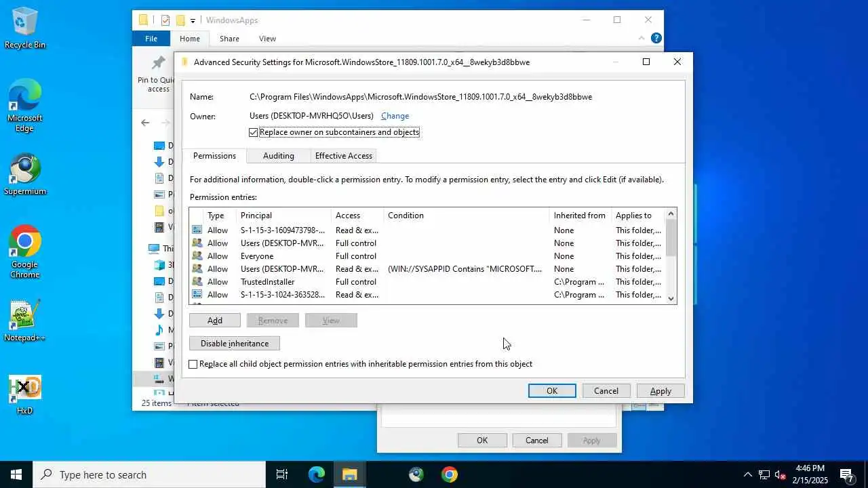Image resolution: width=868 pixels, height=488 pixels.
Task: Click Explorer help question mark icon
Action: click(x=656, y=39)
